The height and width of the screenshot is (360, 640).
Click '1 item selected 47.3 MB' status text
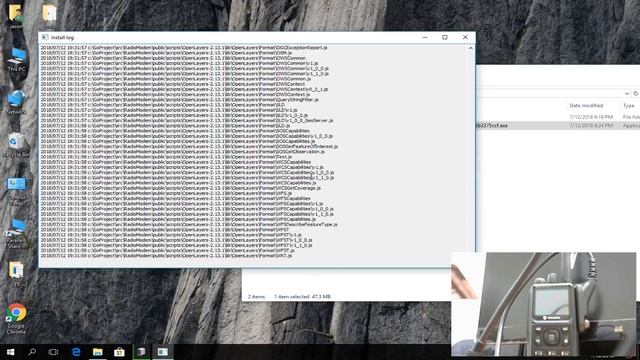tap(302, 296)
